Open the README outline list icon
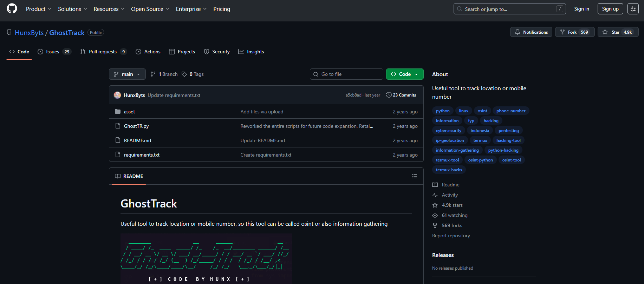This screenshot has width=644, height=284. coord(415,176)
